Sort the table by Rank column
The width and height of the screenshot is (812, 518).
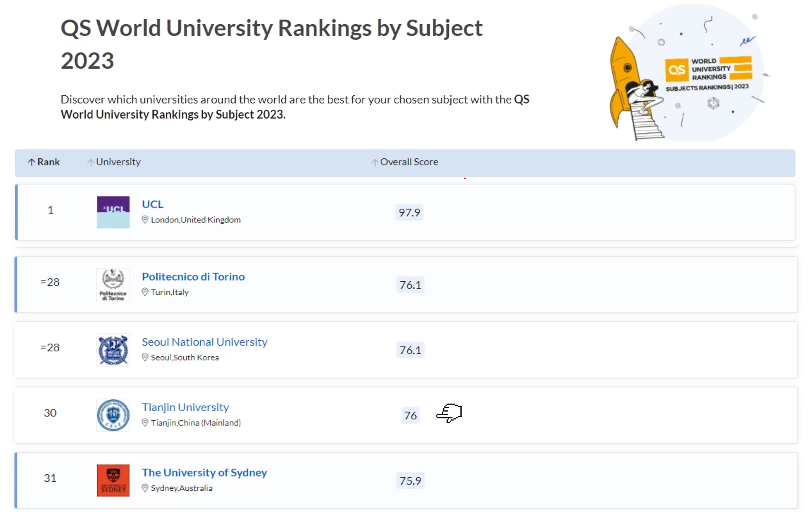[x=44, y=162]
